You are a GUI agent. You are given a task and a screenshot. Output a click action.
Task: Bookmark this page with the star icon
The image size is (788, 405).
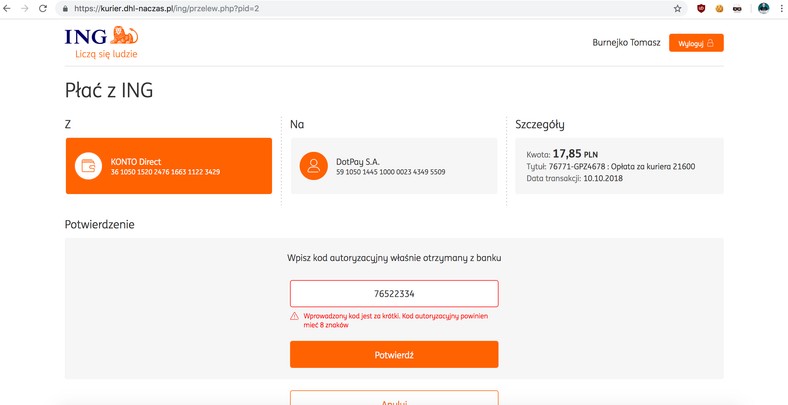[677, 8]
